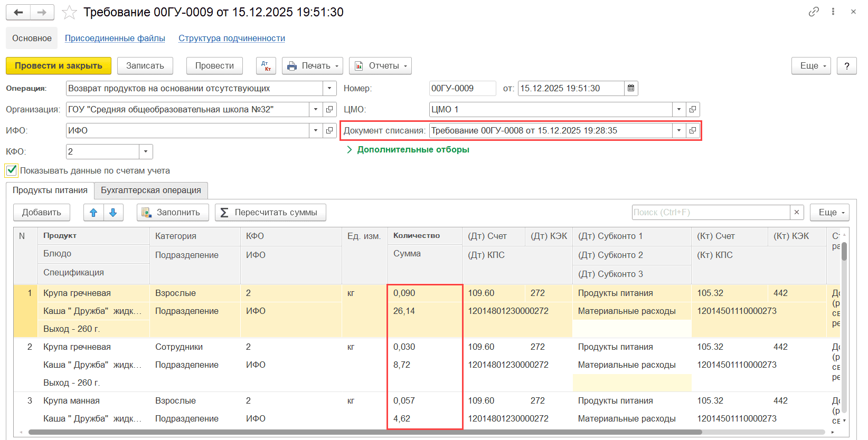
Task: Click the Пересчитать суммы button
Action: 270,213
